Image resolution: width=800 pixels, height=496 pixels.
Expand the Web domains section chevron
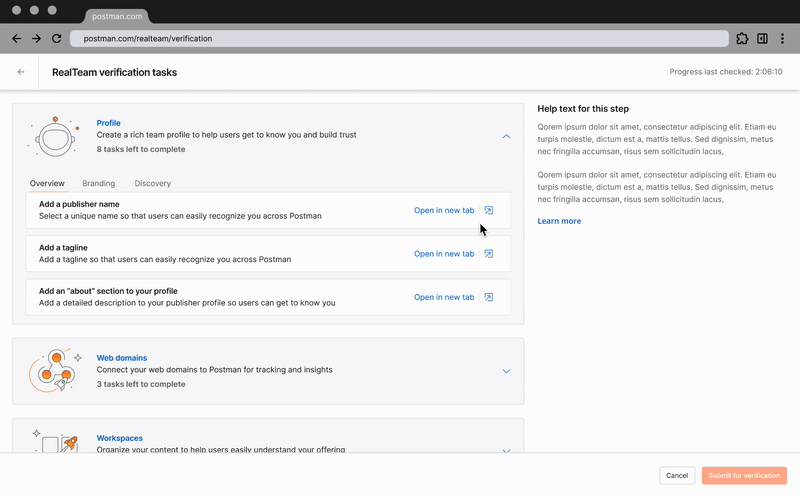[x=506, y=371]
